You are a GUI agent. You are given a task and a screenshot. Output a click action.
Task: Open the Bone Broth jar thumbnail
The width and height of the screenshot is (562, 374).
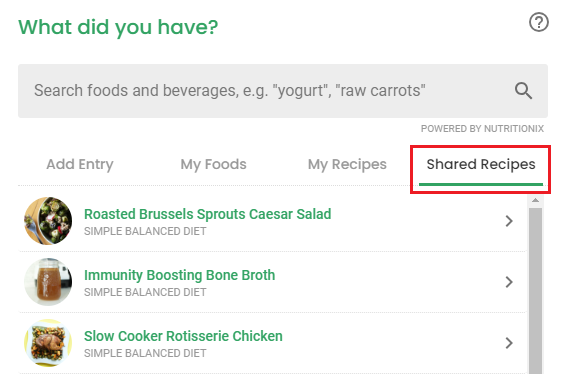(48, 282)
